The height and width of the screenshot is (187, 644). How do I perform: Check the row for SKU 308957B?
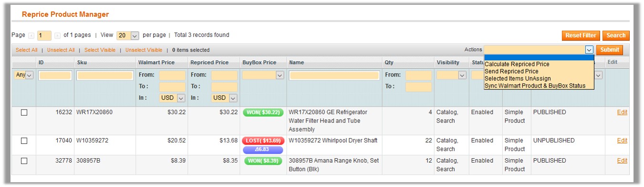(24, 161)
